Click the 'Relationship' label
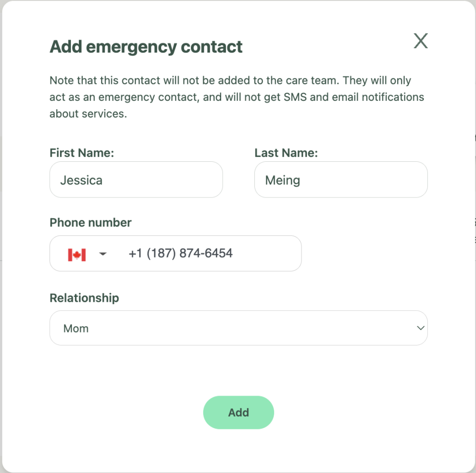Image resolution: width=476 pixels, height=473 pixels. [x=84, y=298]
